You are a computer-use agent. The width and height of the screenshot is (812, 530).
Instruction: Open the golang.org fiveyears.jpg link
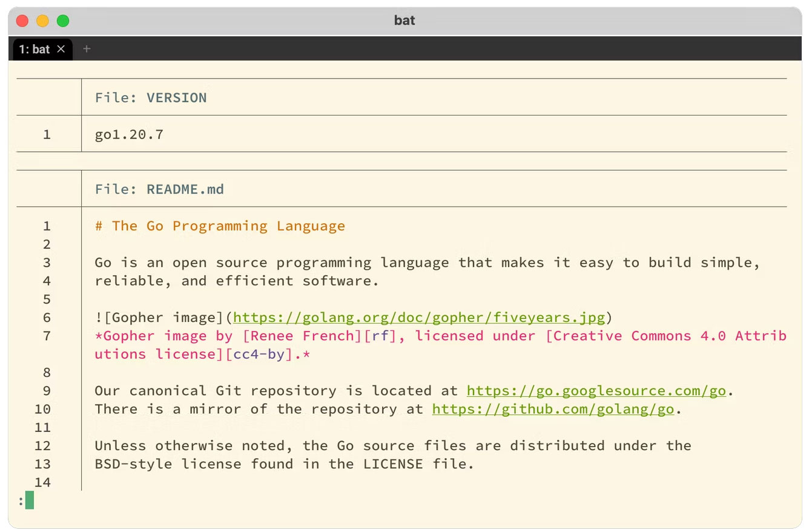419,318
